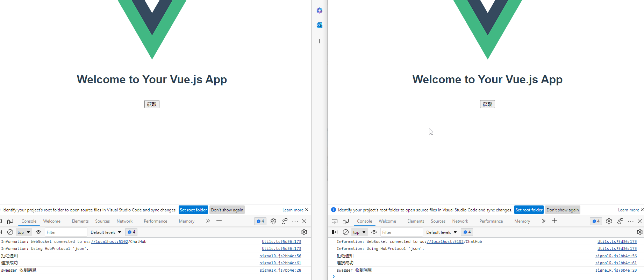This screenshot has width=644, height=280.
Task: Click Set root folder in the right DevTools
Action: click(x=529, y=210)
